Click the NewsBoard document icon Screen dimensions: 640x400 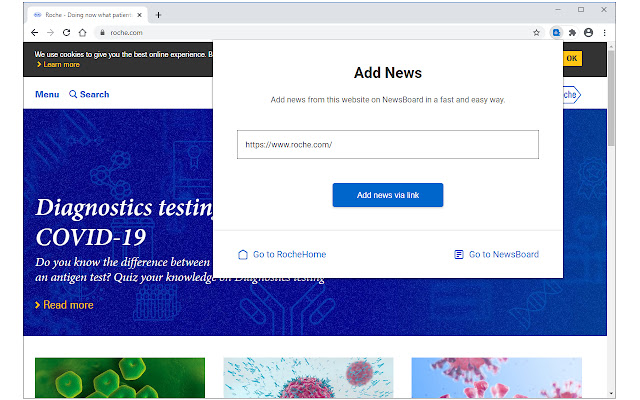459,255
